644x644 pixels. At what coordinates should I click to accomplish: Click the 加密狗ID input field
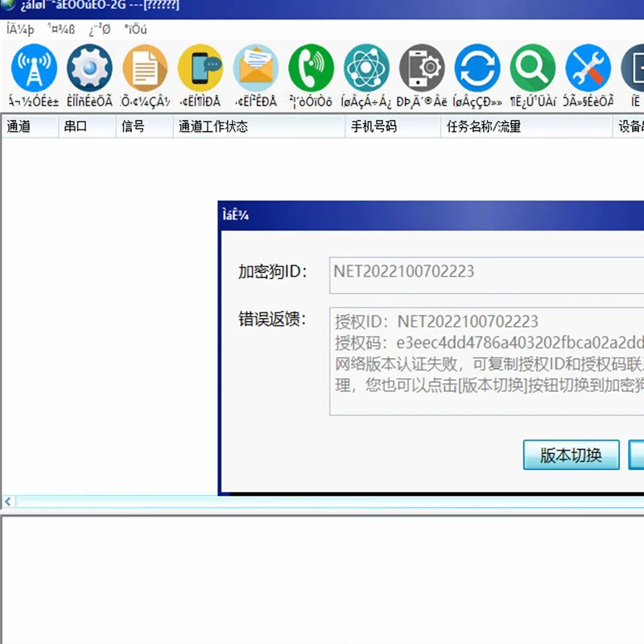click(x=487, y=275)
